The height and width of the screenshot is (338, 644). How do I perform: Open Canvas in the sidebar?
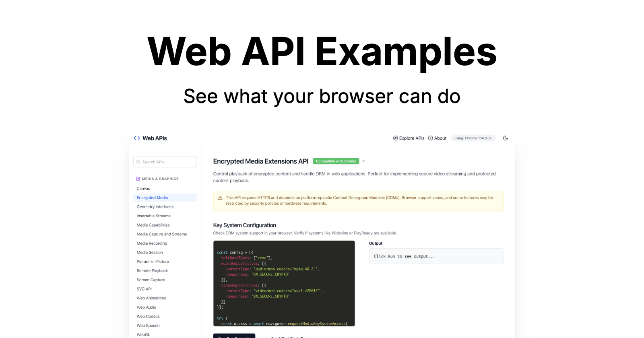coord(143,188)
